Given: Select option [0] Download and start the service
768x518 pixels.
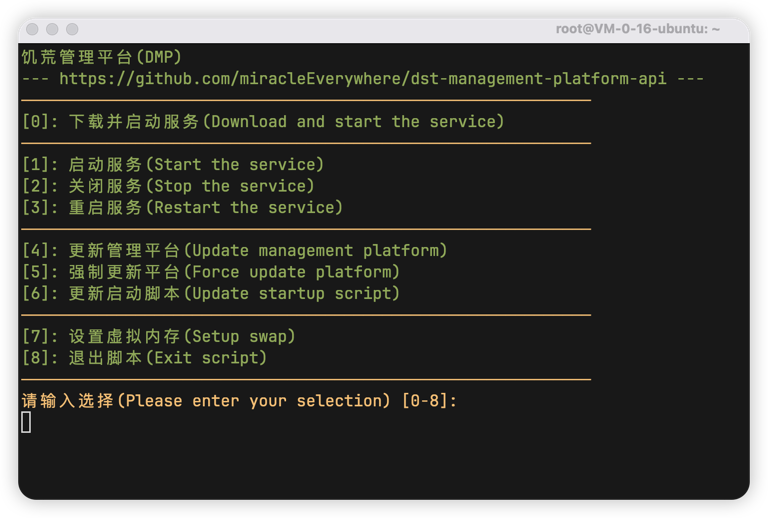Looking at the screenshot, I should (263, 122).
